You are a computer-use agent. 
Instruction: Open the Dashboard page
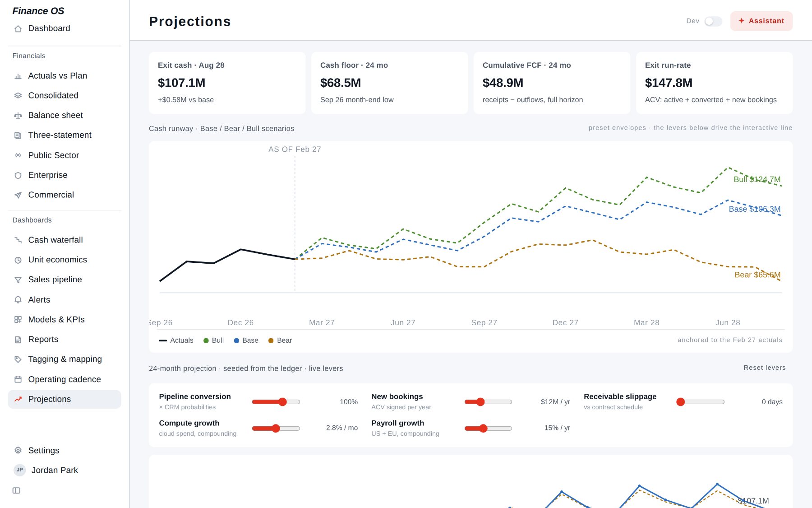click(x=65, y=28)
